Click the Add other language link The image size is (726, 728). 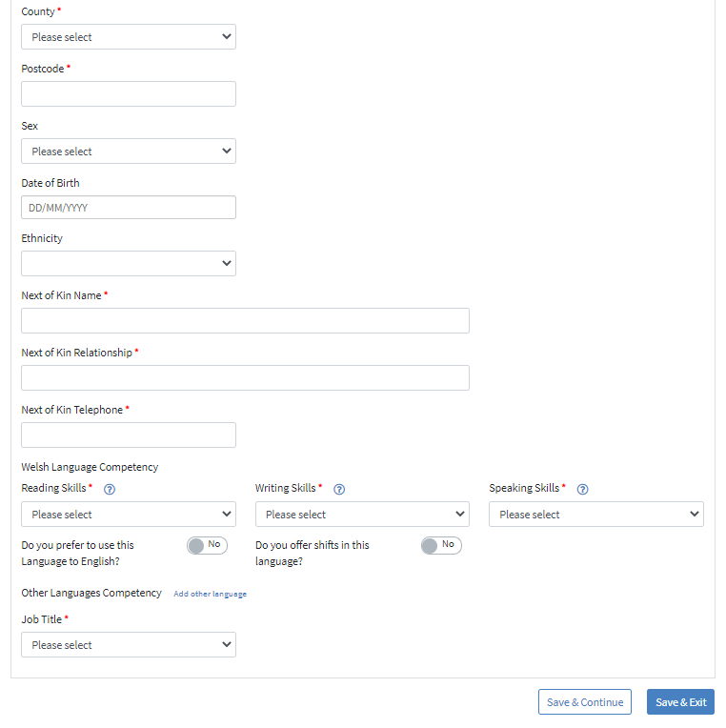210,594
